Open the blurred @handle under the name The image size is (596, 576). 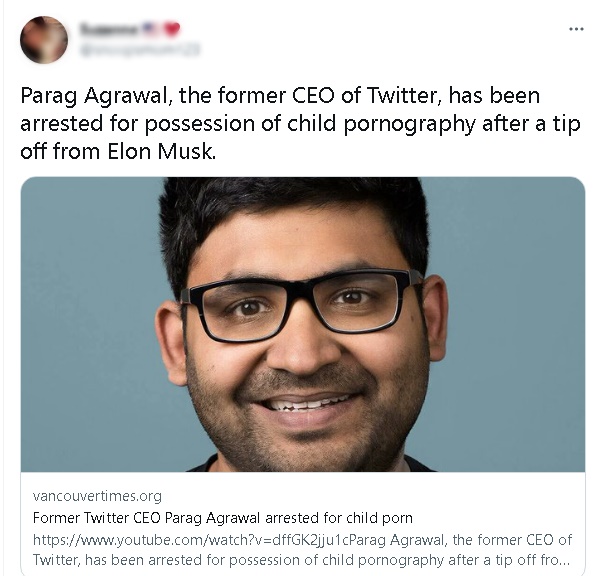tap(139, 49)
